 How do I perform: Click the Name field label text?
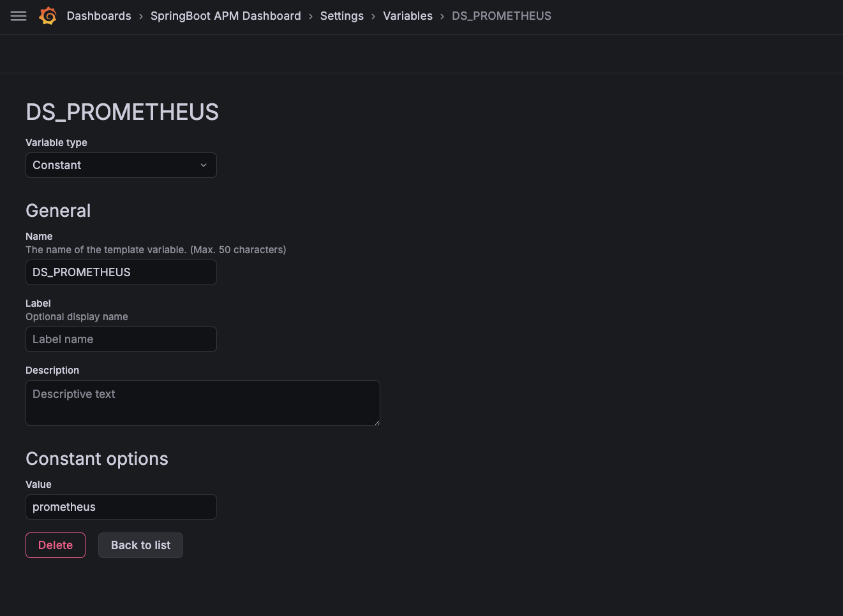tap(39, 236)
